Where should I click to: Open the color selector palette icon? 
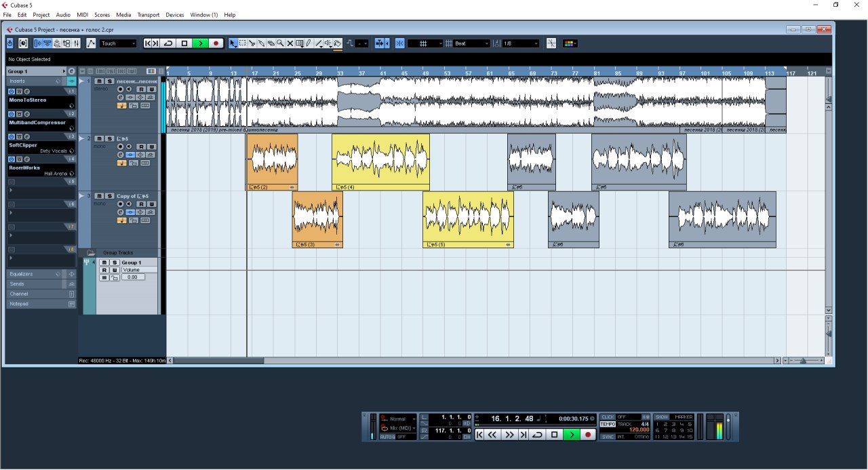pyautogui.click(x=570, y=43)
